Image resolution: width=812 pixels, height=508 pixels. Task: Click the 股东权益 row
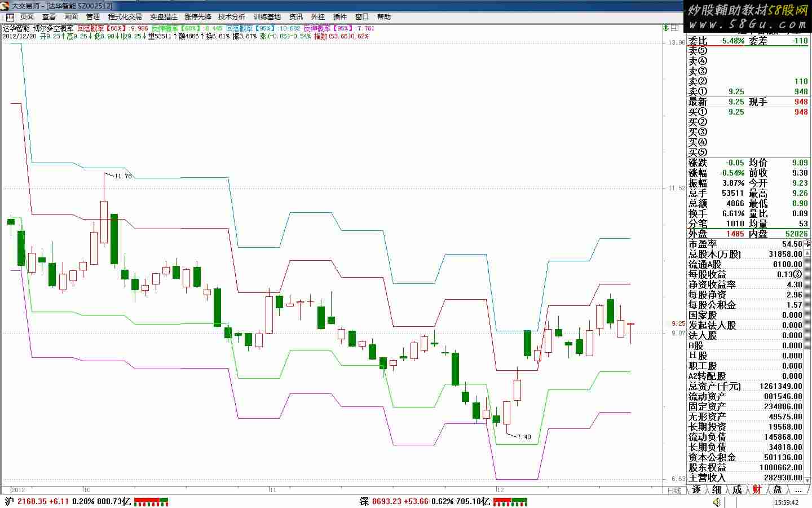pos(745,467)
